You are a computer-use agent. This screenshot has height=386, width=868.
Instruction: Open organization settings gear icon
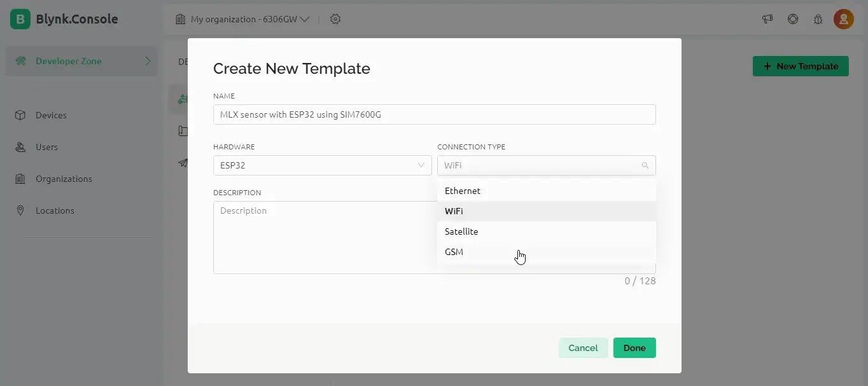335,19
